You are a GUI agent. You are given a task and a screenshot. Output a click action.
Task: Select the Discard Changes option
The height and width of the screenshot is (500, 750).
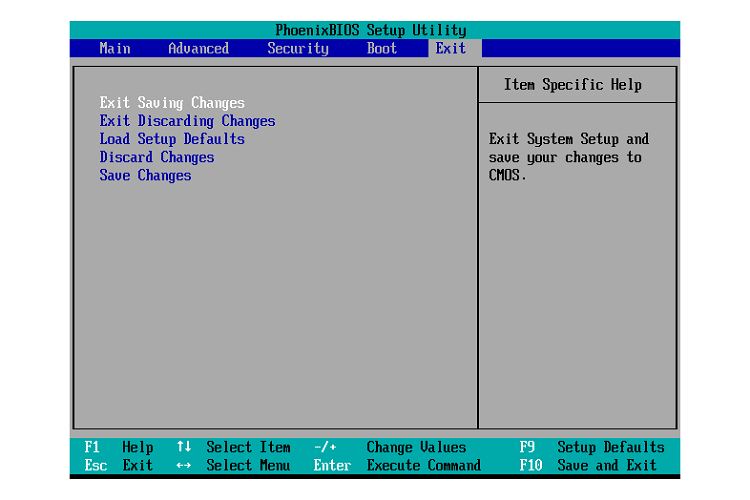click(157, 157)
